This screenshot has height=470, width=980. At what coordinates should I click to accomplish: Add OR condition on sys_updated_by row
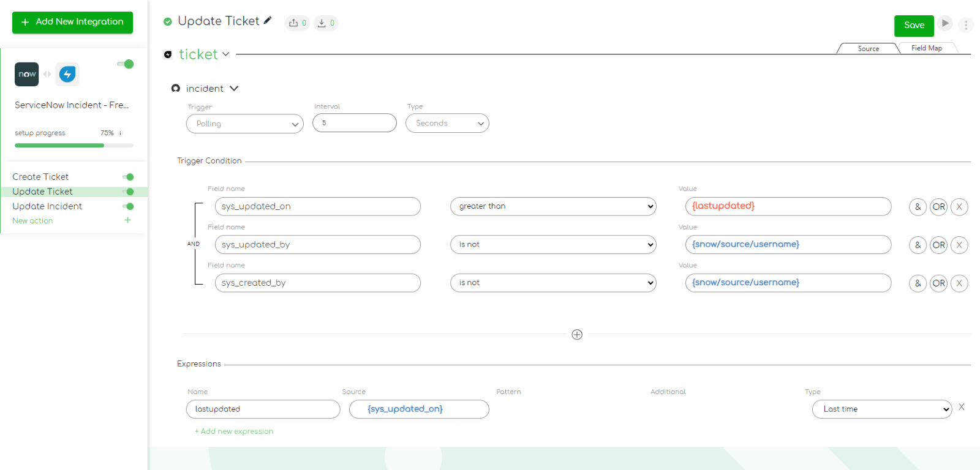coord(938,245)
